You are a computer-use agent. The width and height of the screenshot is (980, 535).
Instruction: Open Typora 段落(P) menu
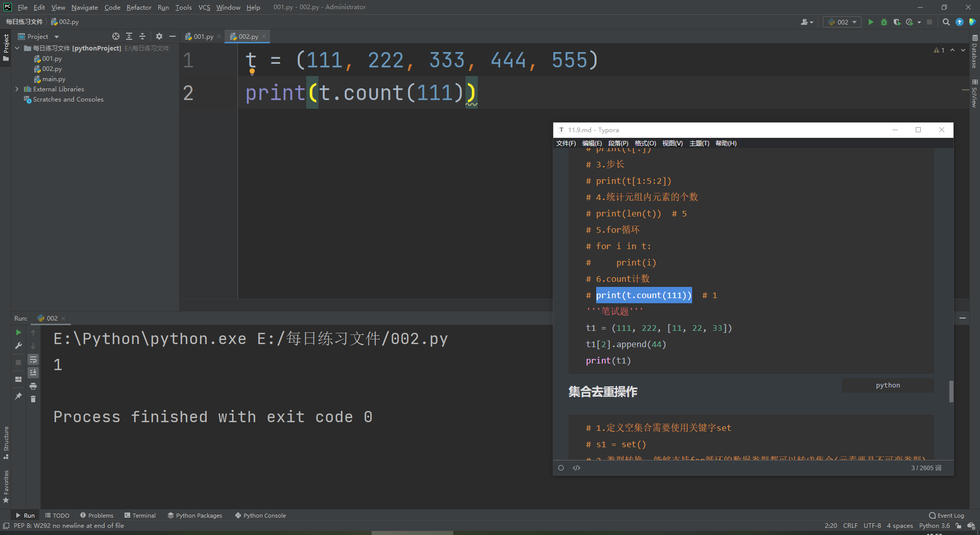[x=618, y=143]
